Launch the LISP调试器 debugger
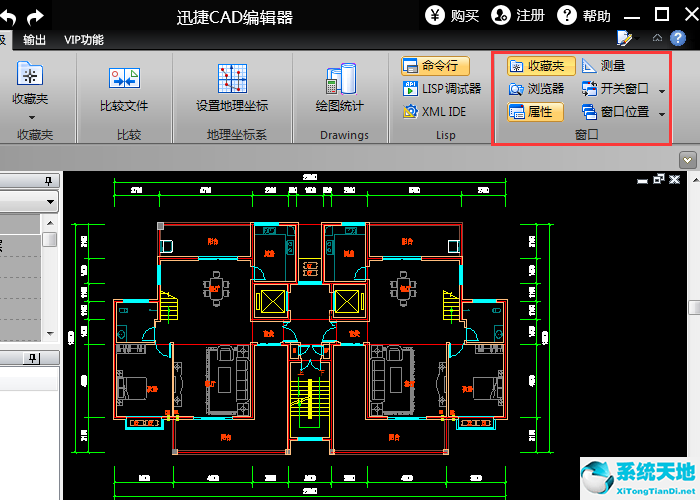This screenshot has width=700, height=500. (x=430, y=89)
